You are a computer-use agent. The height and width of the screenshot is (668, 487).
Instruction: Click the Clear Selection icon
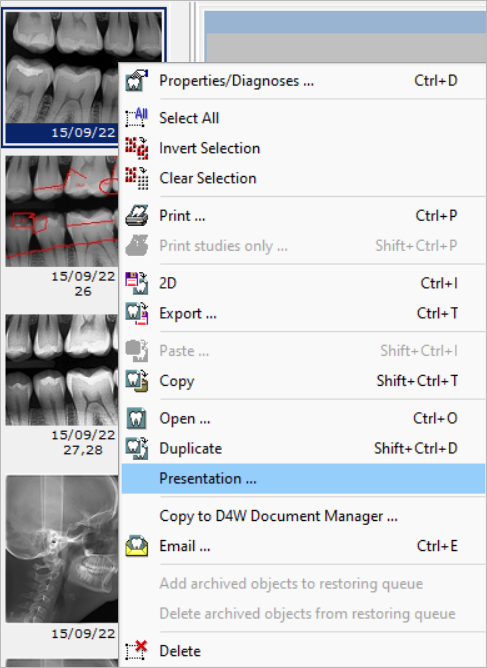[x=137, y=178]
